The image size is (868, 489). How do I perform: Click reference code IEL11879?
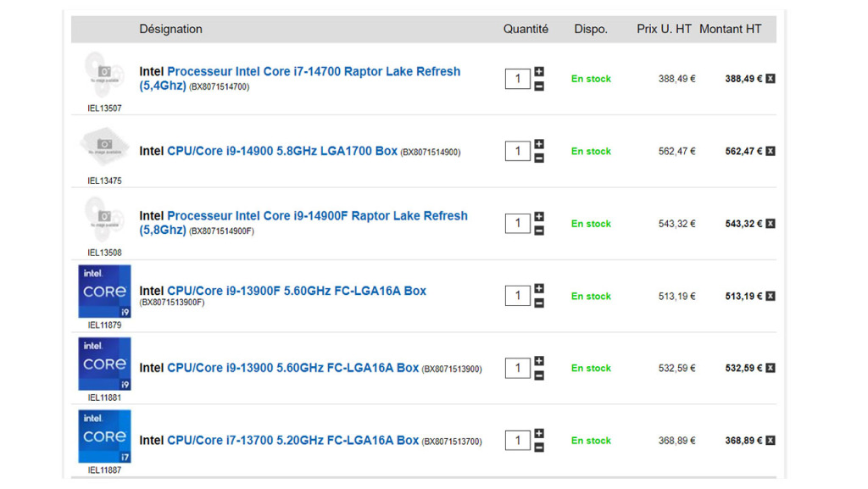(x=104, y=325)
